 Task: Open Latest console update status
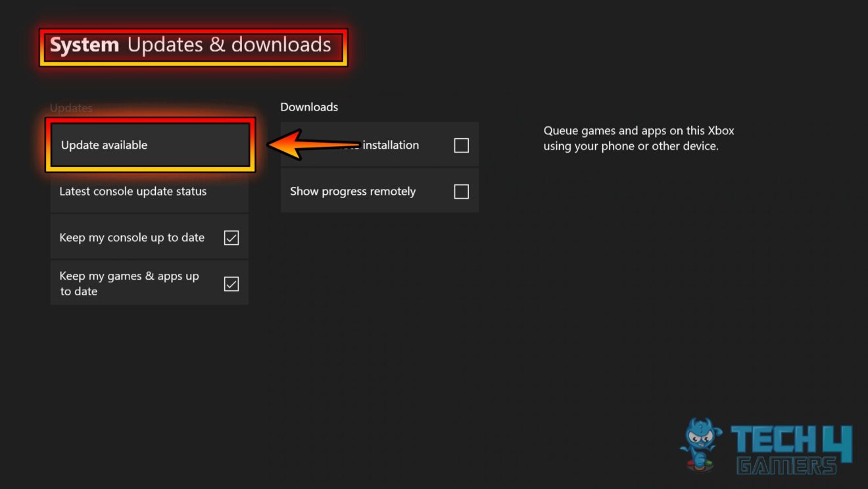click(x=133, y=191)
